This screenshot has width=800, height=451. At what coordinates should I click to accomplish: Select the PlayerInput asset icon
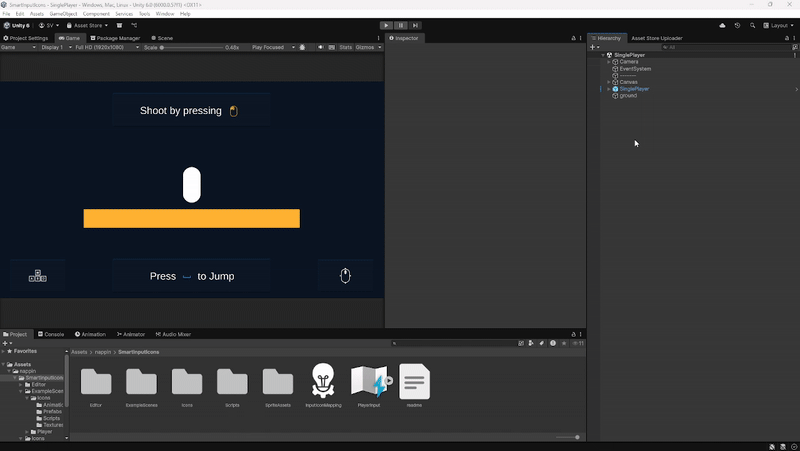click(x=371, y=381)
